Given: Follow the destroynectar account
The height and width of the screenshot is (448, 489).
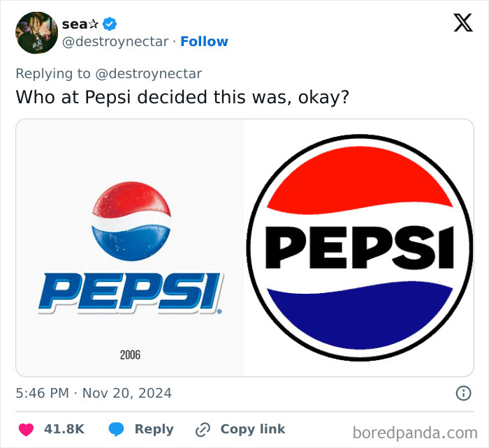Looking at the screenshot, I should point(204,42).
